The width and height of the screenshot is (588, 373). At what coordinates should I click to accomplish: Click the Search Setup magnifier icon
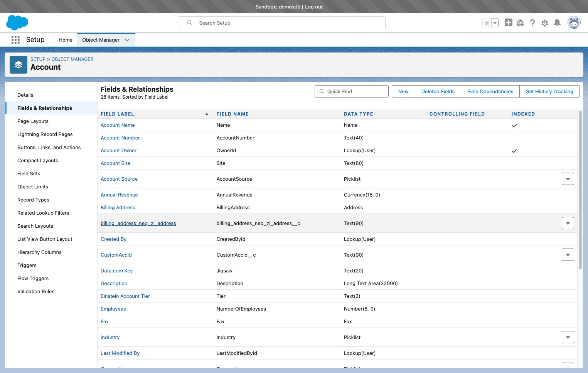190,23
